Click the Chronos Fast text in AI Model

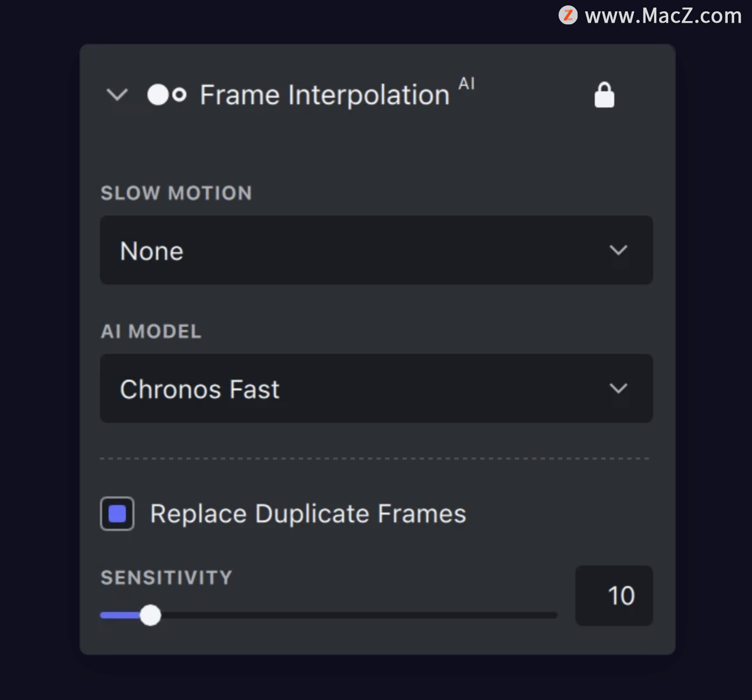(200, 389)
